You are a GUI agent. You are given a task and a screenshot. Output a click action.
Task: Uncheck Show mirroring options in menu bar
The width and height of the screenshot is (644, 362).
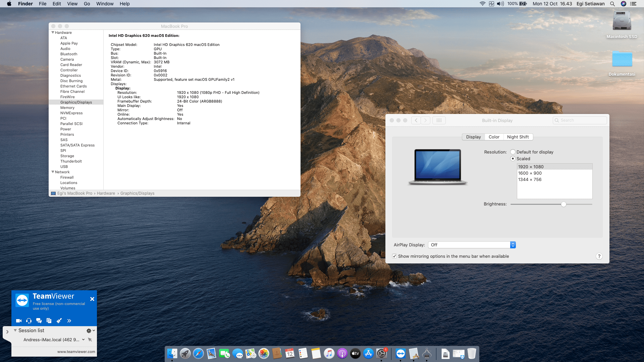(394, 256)
